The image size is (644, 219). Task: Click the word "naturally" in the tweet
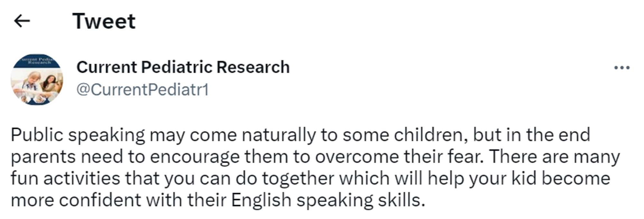pos(278,135)
